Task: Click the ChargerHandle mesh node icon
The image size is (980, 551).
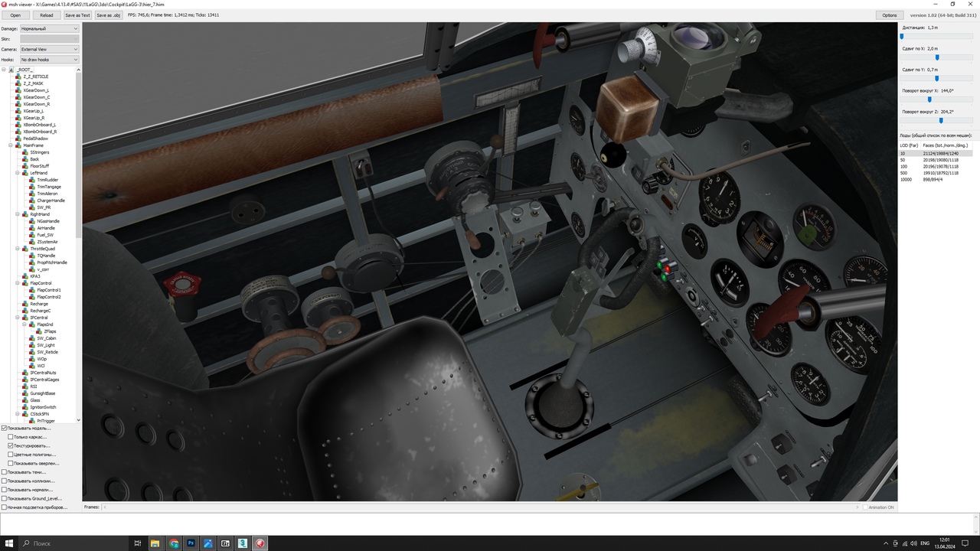Action: click(x=32, y=201)
